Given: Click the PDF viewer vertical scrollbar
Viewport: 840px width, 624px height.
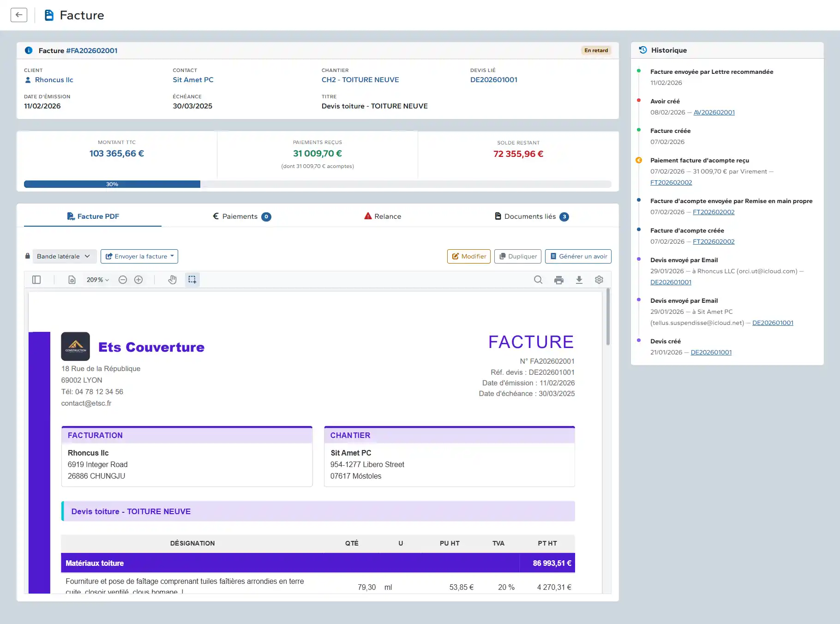Looking at the screenshot, I should 608,318.
